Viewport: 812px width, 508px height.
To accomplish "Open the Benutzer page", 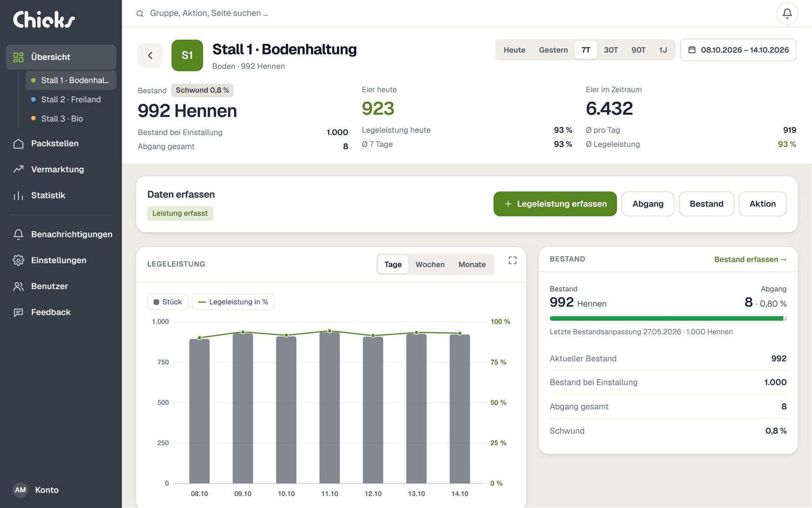I will click(x=61, y=286).
